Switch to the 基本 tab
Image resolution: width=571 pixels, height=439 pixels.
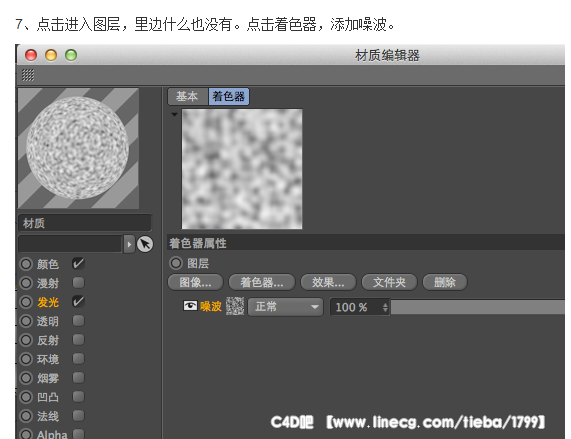pyautogui.click(x=187, y=96)
